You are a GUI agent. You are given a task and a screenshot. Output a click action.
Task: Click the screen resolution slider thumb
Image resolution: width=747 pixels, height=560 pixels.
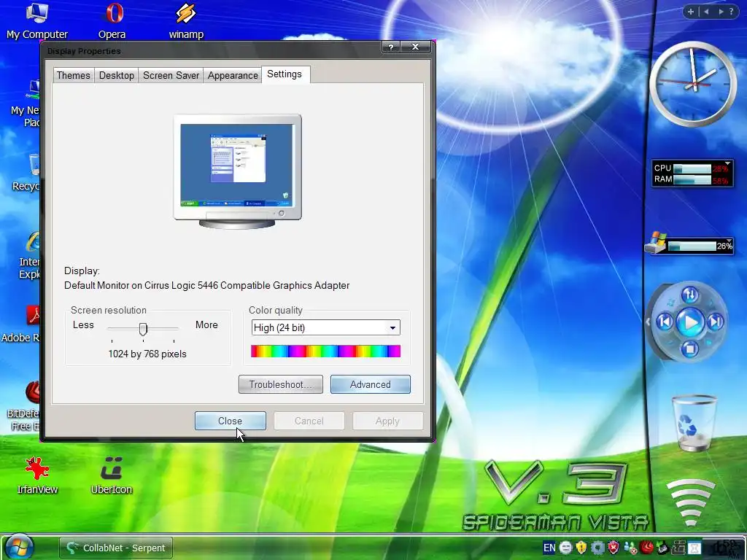click(143, 329)
